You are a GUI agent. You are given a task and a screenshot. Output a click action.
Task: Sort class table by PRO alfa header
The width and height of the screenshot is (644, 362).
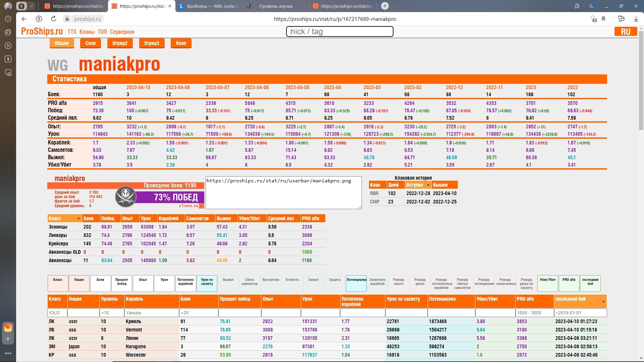[x=313, y=219]
